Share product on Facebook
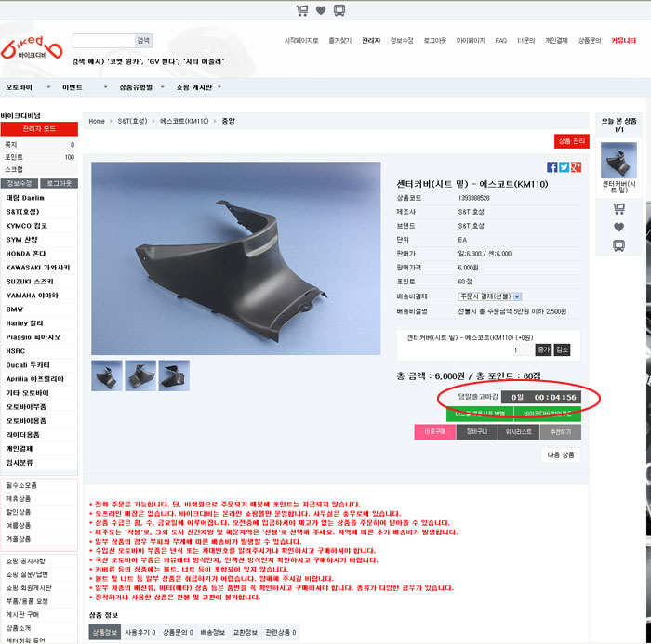Image resolution: width=651 pixels, height=644 pixels. click(x=552, y=167)
